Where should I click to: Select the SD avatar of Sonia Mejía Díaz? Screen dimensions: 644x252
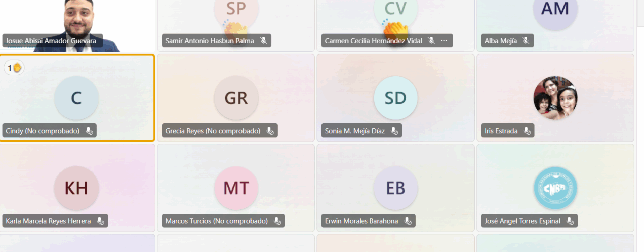[x=395, y=98]
